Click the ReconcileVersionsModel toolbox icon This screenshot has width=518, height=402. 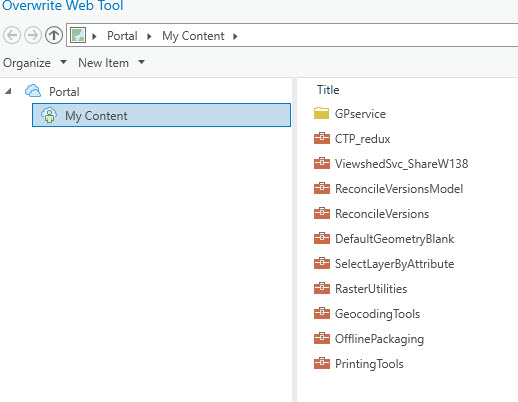322,188
